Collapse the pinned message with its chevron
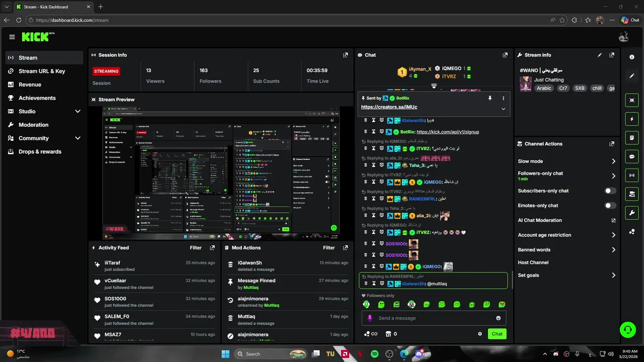This screenshot has height=362, width=644. [x=503, y=109]
